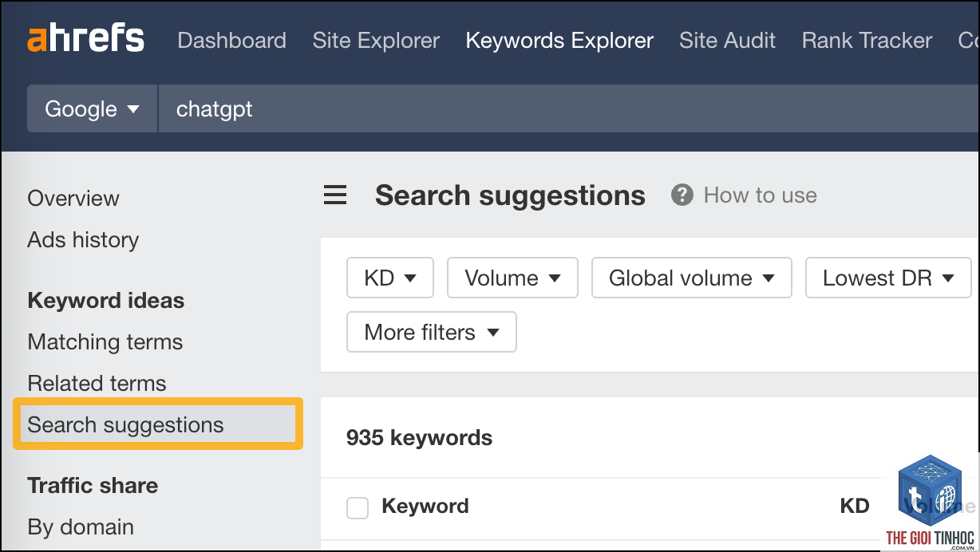Go to the Dashboard tab
Viewport: 980px width, 552px height.
[231, 41]
